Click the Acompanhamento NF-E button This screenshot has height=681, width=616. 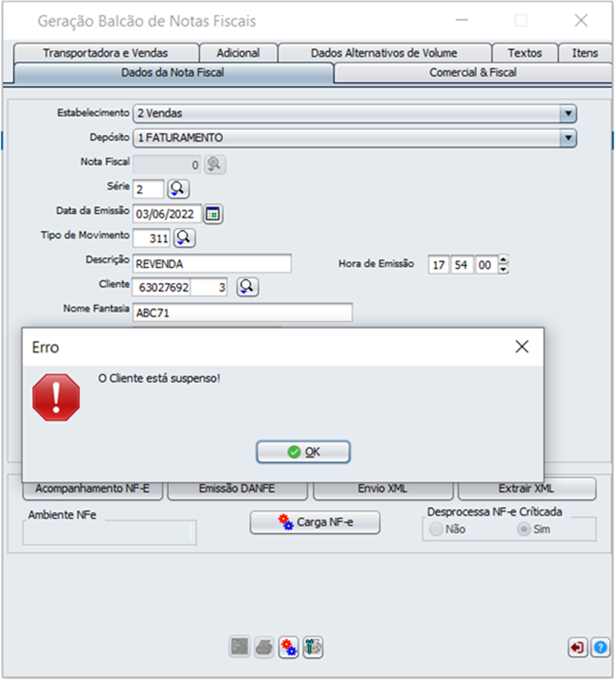(x=92, y=489)
